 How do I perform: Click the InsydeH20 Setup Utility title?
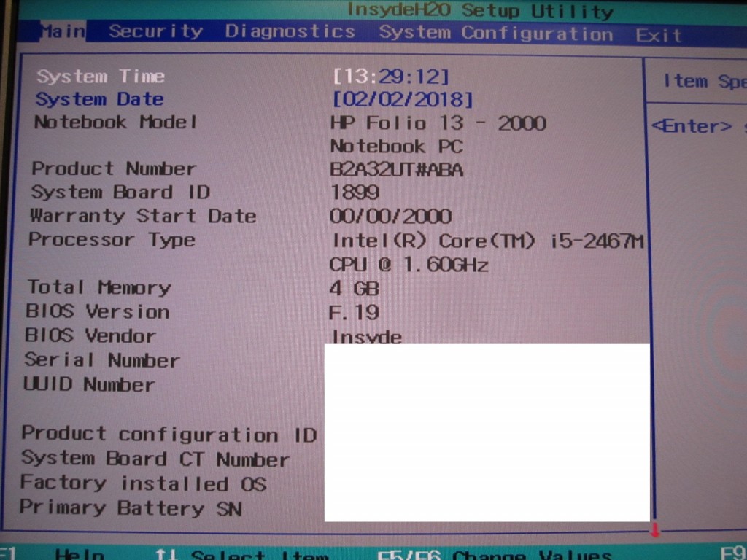click(480, 10)
